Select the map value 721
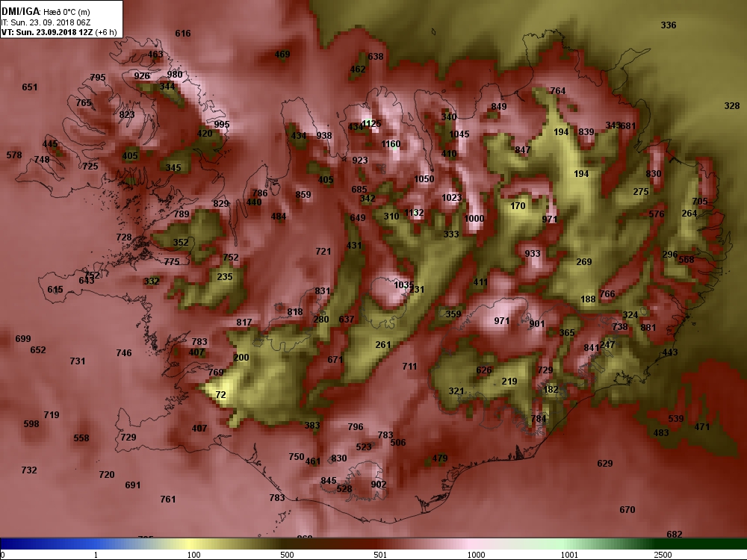This screenshot has height=560, width=747. click(323, 251)
